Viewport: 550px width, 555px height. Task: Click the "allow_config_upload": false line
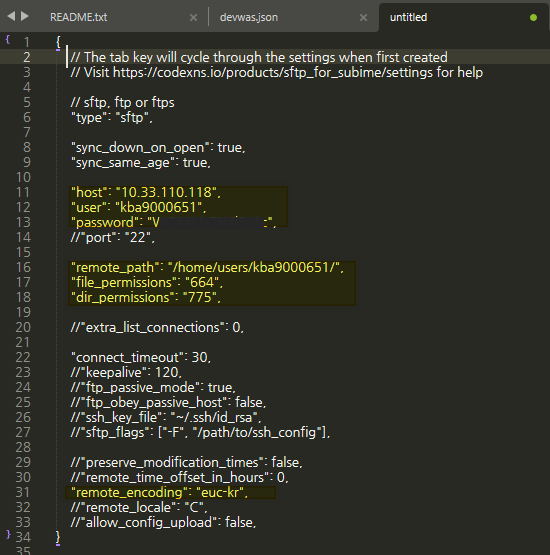163,522
